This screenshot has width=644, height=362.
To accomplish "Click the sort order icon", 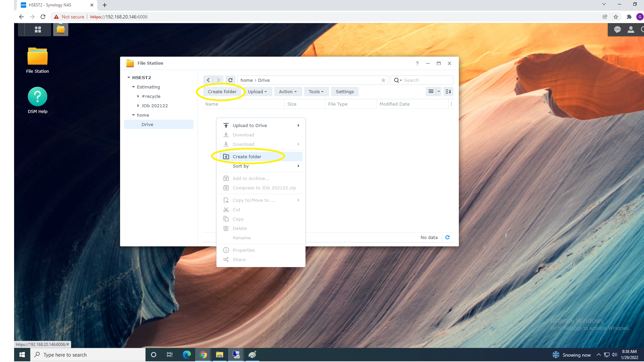I will 448,92.
